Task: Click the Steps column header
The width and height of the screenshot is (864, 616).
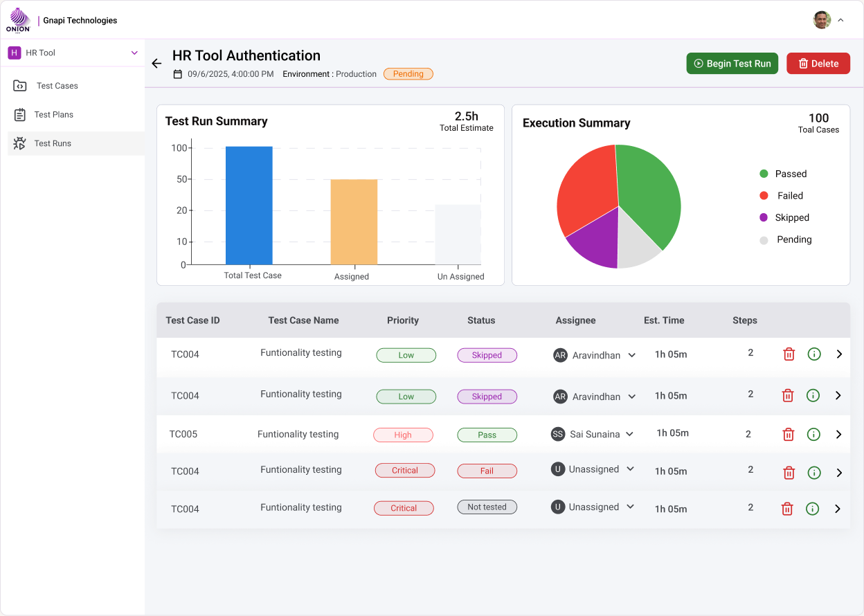Action: (745, 320)
